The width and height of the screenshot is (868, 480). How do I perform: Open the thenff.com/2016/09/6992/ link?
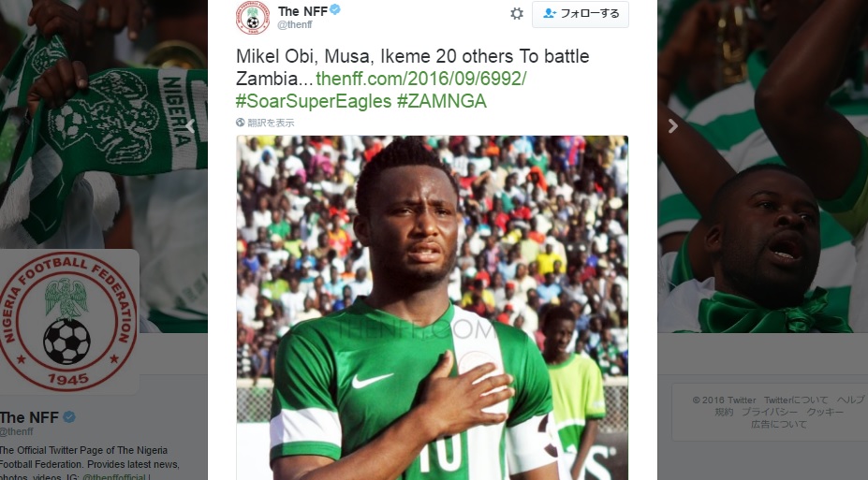click(x=420, y=79)
